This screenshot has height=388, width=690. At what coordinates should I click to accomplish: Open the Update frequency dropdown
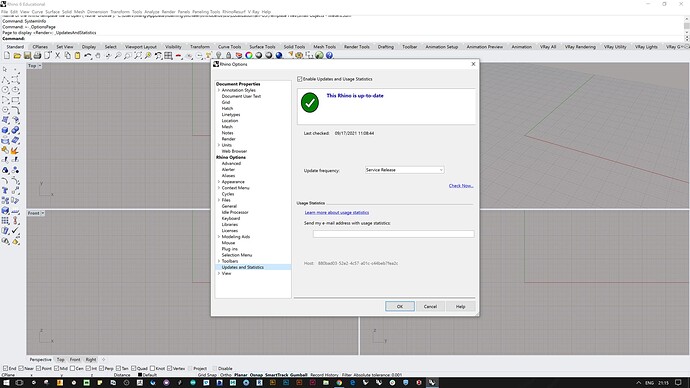click(404, 170)
